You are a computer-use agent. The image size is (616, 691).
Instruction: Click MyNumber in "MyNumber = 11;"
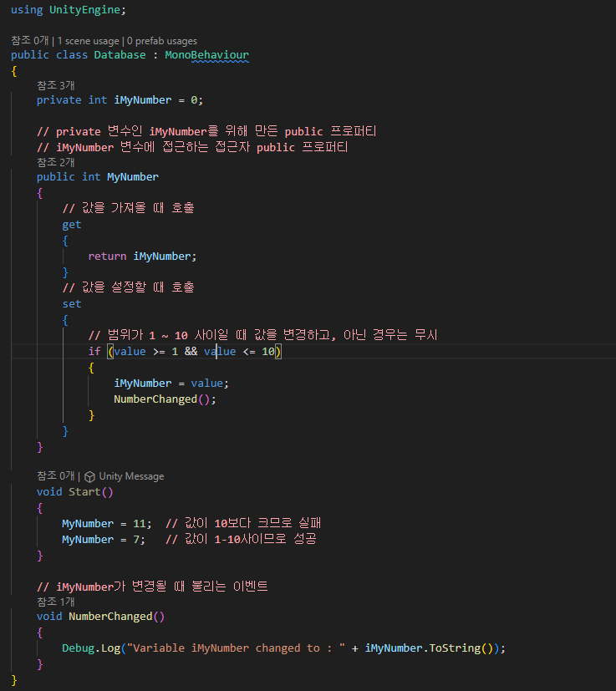88,524
